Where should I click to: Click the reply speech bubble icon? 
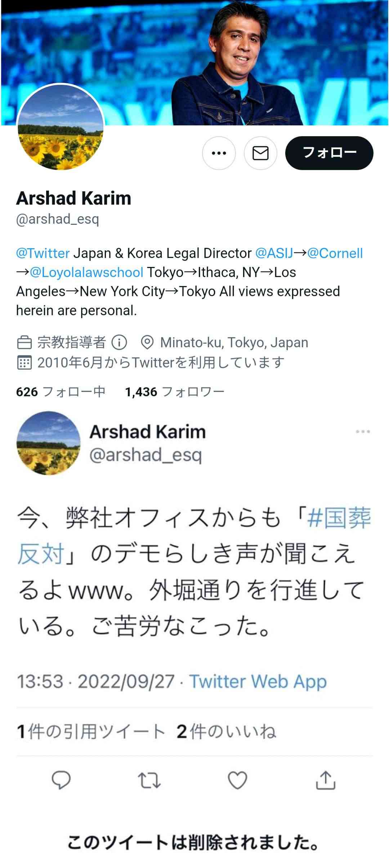[x=61, y=780]
